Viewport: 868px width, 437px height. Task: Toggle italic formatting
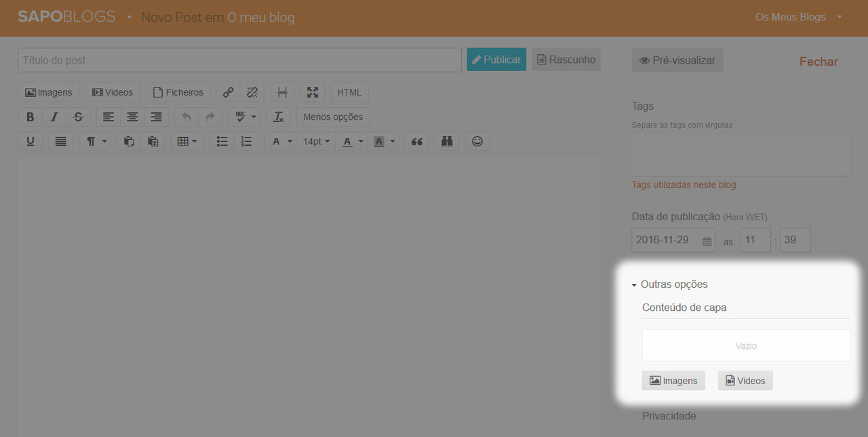point(54,117)
